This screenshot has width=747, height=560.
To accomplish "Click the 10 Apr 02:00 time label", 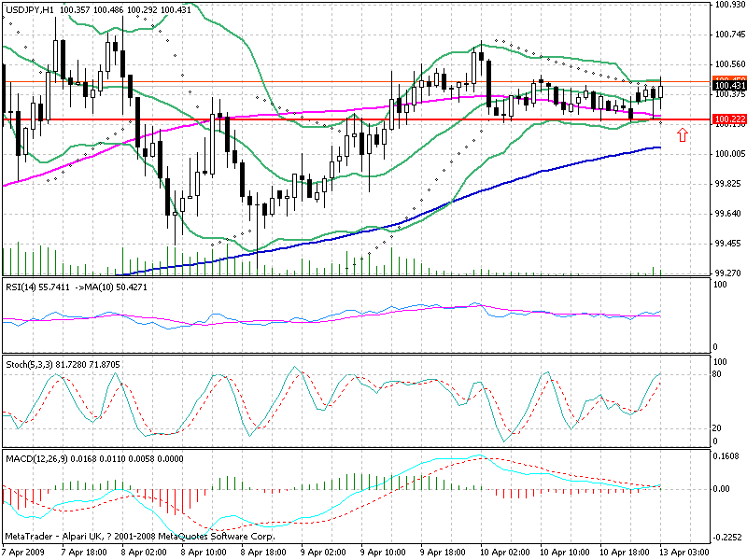I will coord(504,553).
